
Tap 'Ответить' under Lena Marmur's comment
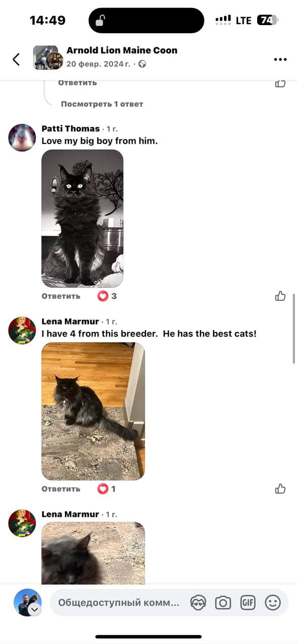click(61, 489)
